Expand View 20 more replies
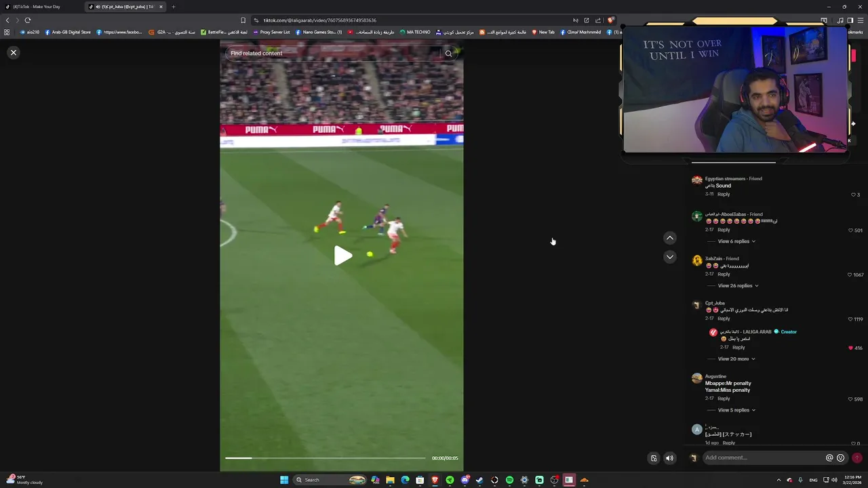Screen dimensions: 868x488 click(x=736, y=359)
